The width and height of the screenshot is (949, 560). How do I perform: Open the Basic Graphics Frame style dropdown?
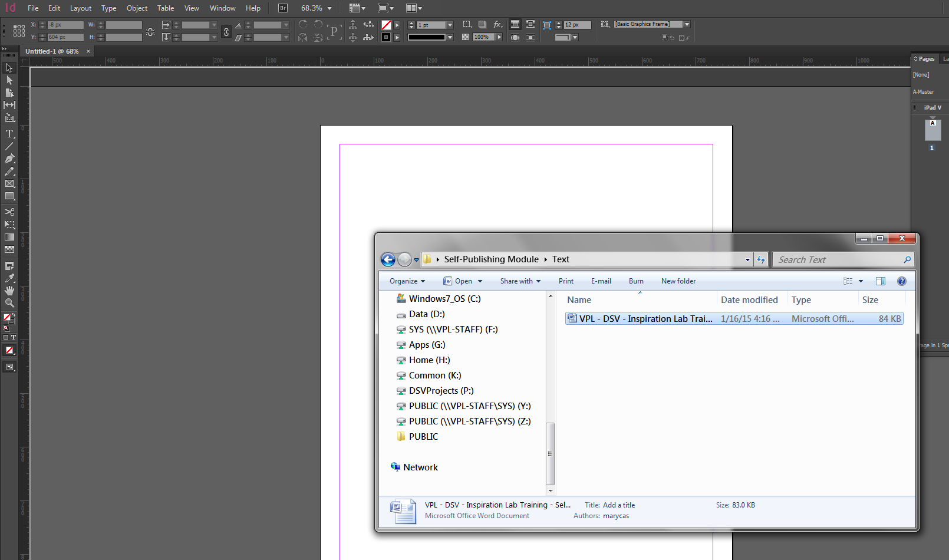click(x=687, y=24)
